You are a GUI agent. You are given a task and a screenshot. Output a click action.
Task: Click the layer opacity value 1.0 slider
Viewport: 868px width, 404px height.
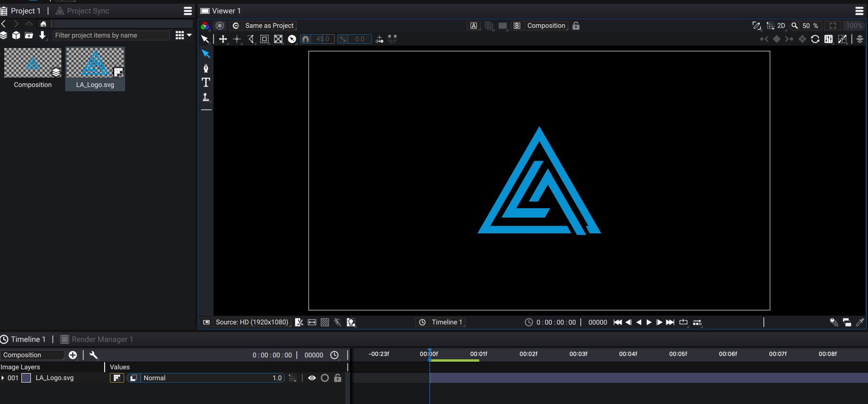click(277, 378)
